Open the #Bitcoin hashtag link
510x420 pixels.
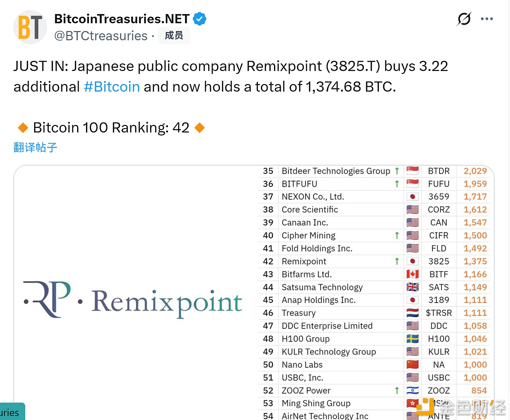coord(112,87)
